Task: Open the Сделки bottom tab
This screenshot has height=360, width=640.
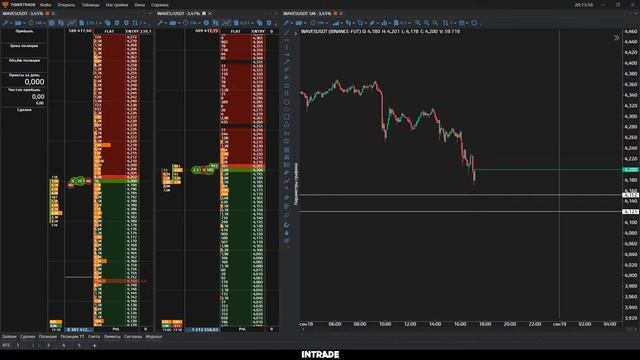Action: point(28,337)
